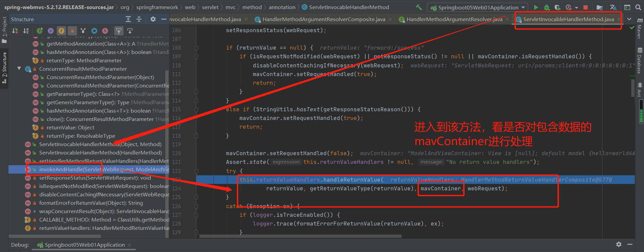Screen dimensions: 644x252
Task: Open the Database side panel tab
Action: [640, 61]
